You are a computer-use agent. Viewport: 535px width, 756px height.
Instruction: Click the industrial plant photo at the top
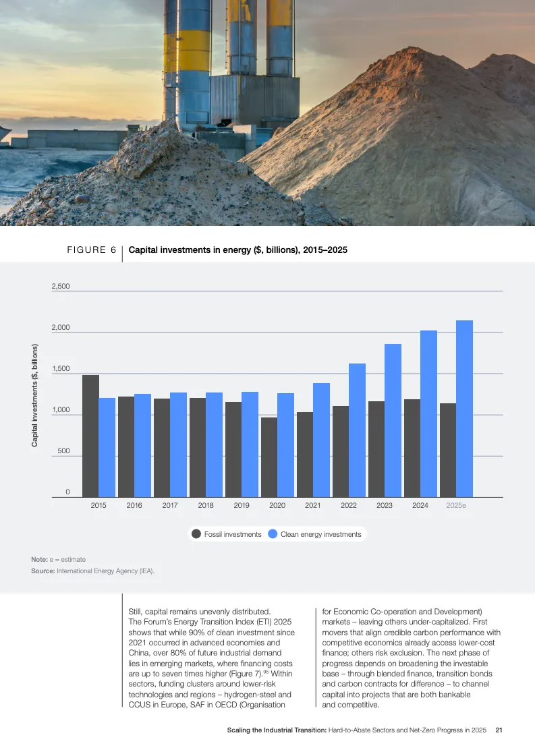267,113
